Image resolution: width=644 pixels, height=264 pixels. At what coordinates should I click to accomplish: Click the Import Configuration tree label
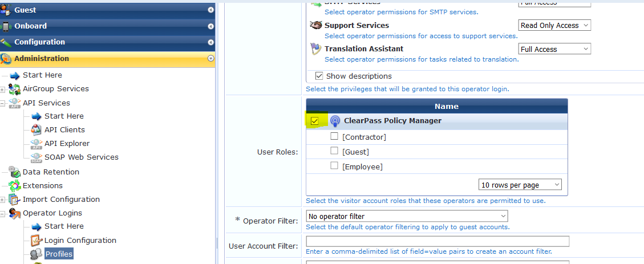(x=61, y=200)
